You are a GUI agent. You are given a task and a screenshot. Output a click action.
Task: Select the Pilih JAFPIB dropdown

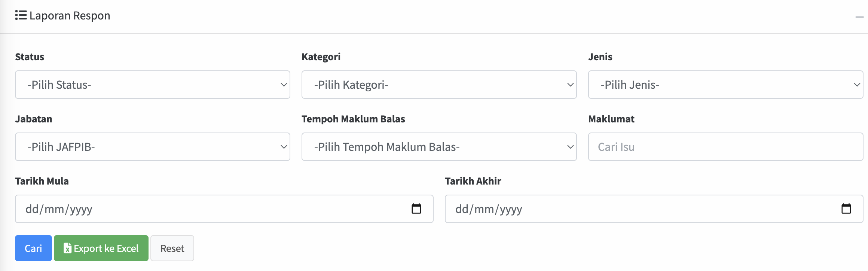pyautogui.click(x=152, y=147)
